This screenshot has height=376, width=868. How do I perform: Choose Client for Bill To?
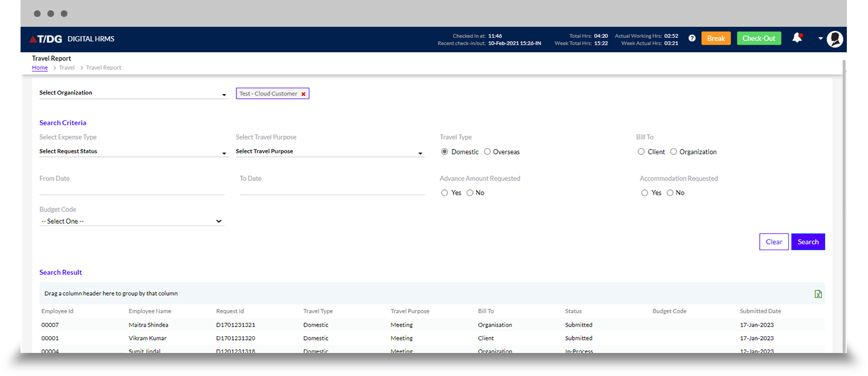[641, 152]
